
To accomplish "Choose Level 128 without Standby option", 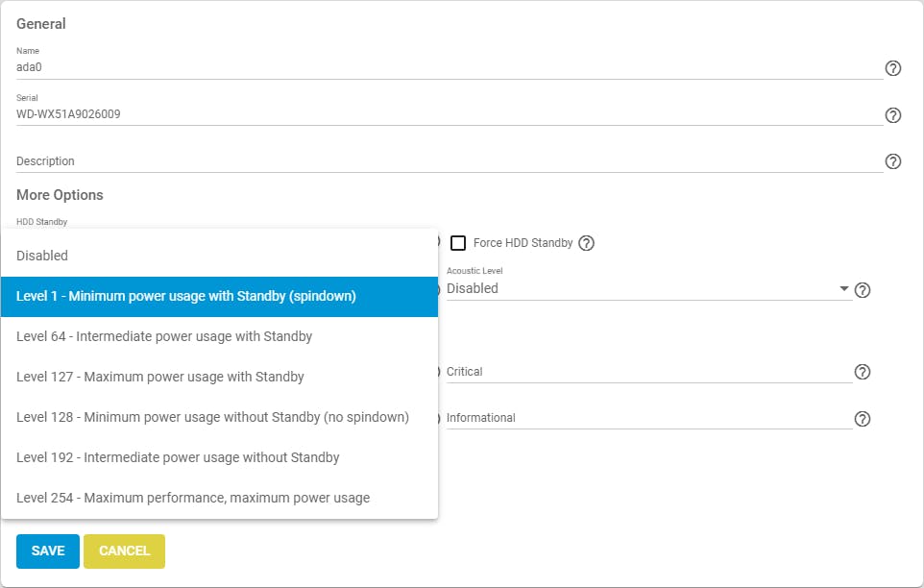I will pyautogui.click(x=219, y=417).
